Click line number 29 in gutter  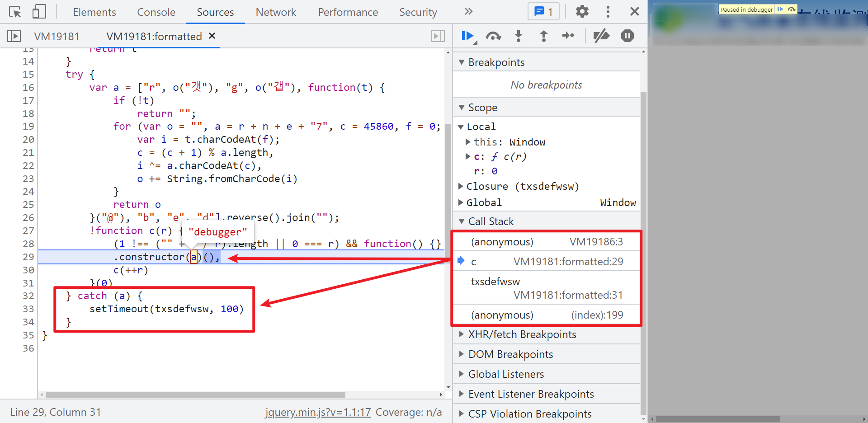coord(28,257)
